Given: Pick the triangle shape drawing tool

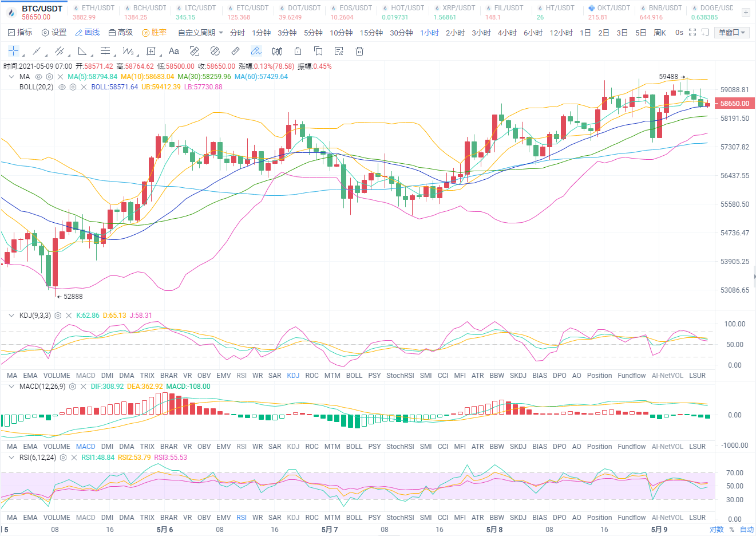Looking at the screenshot, I should (x=82, y=51).
